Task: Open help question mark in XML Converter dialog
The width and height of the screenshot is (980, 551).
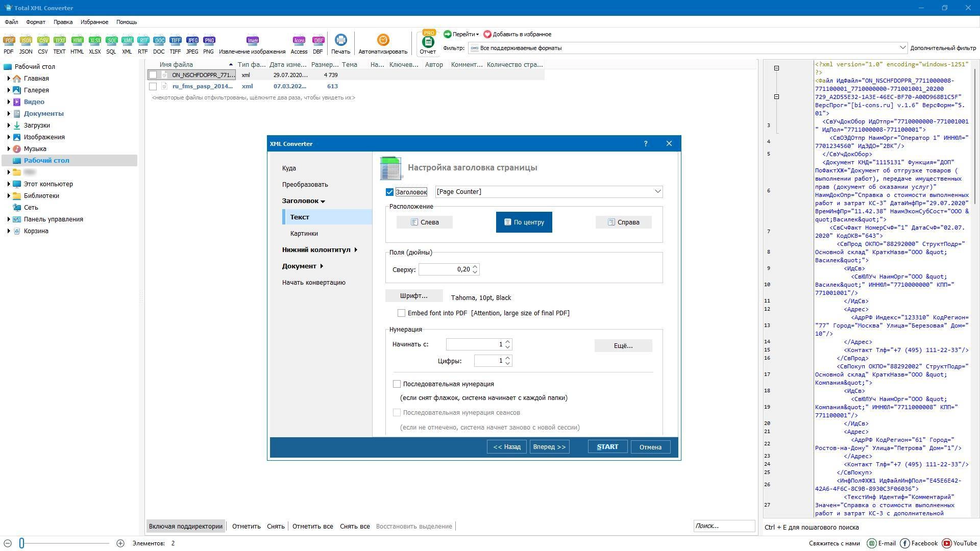Action: pos(646,144)
